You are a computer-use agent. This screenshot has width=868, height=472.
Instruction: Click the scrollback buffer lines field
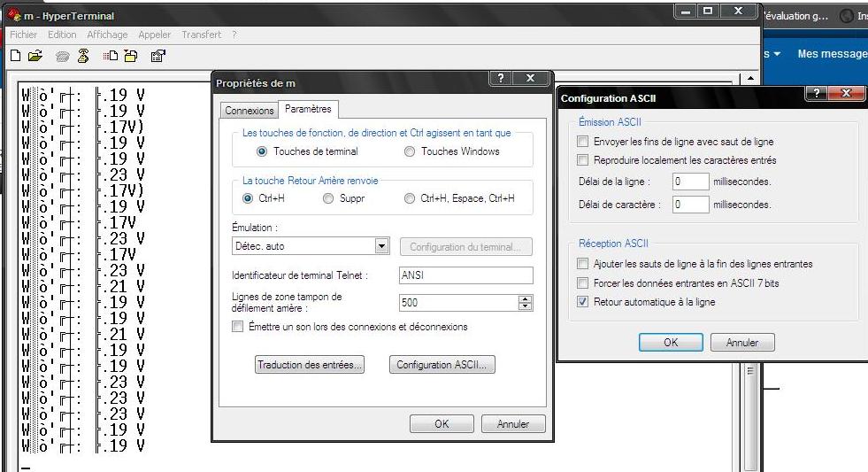coord(459,303)
